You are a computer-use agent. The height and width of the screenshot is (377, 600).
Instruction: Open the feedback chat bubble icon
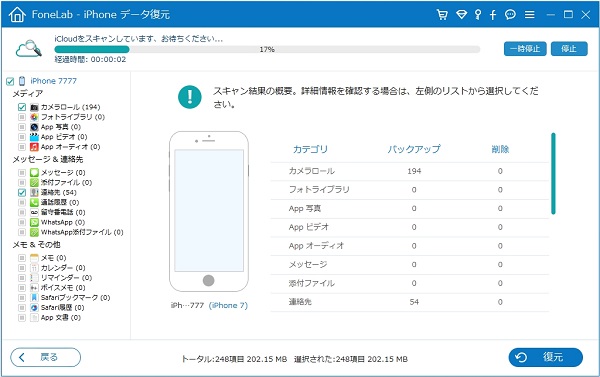click(510, 15)
